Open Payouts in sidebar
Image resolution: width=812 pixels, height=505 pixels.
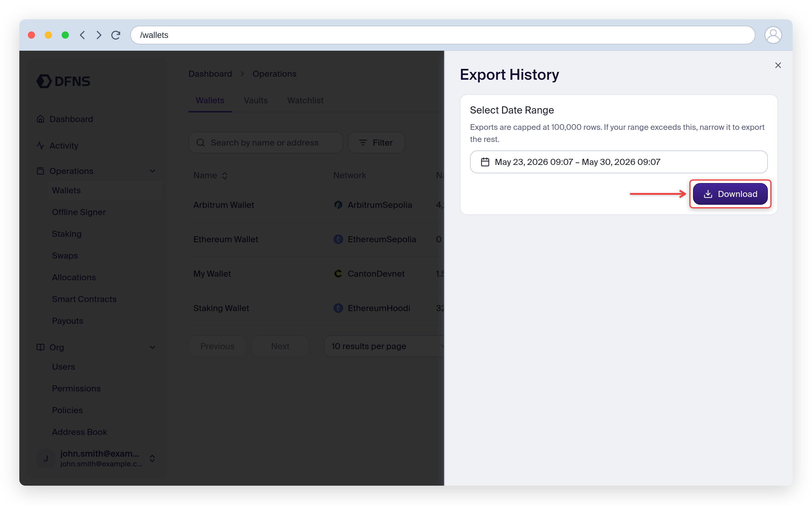(x=67, y=321)
